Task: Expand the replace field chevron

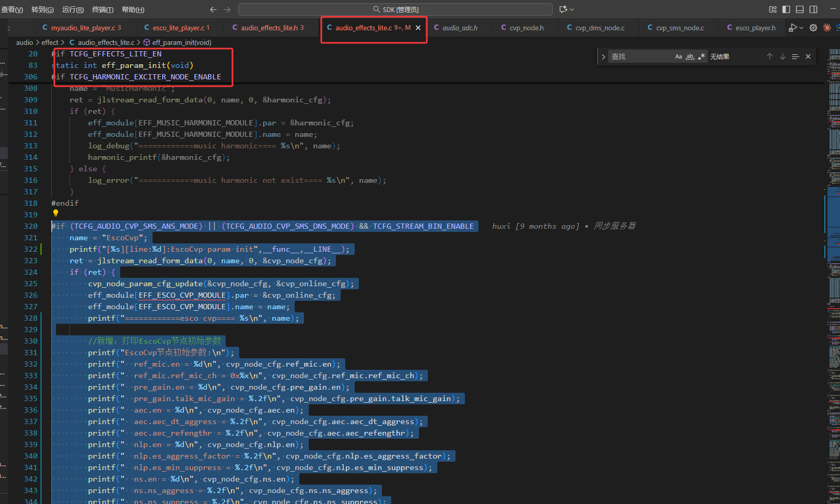Action: point(603,56)
